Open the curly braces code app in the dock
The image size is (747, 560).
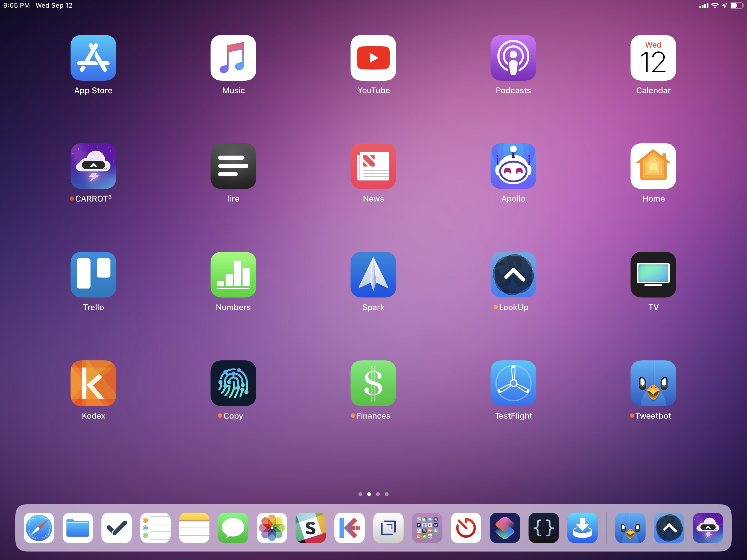point(544,528)
